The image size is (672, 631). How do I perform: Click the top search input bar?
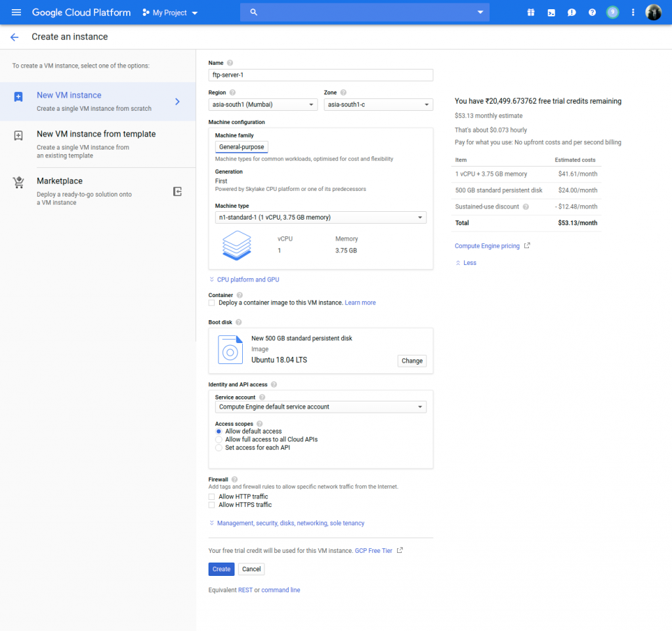pos(365,12)
